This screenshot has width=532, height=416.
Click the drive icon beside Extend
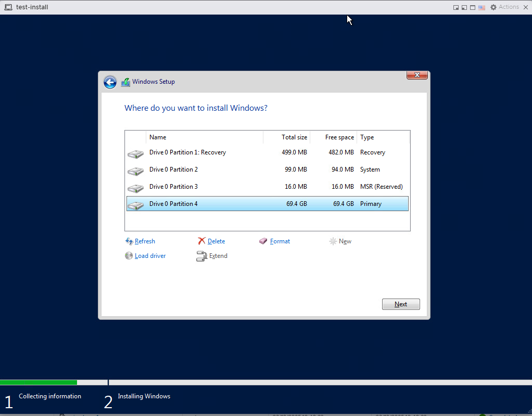201,256
